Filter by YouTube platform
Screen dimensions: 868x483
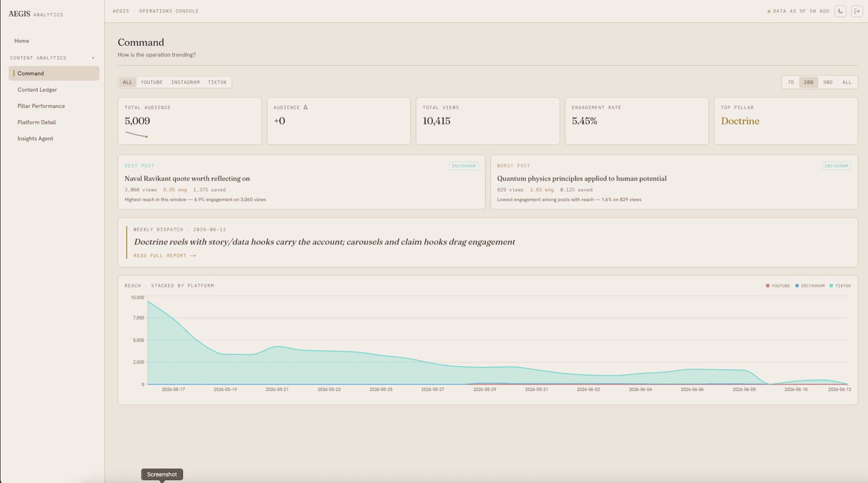click(152, 82)
